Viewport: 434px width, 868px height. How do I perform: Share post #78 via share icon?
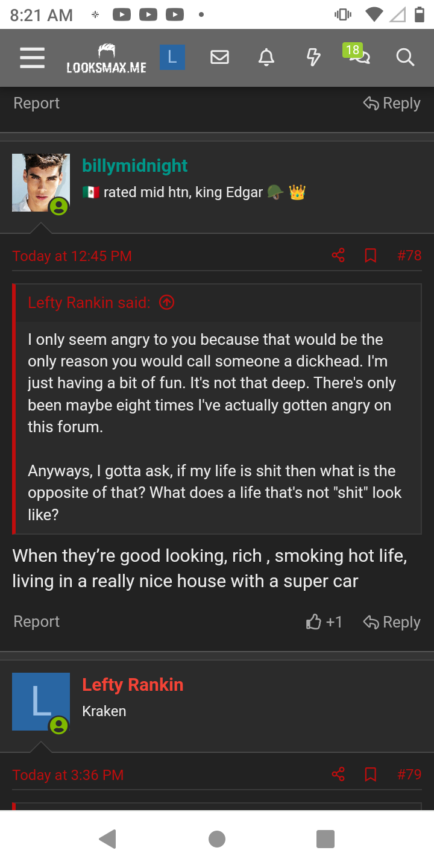click(x=338, y=256)
